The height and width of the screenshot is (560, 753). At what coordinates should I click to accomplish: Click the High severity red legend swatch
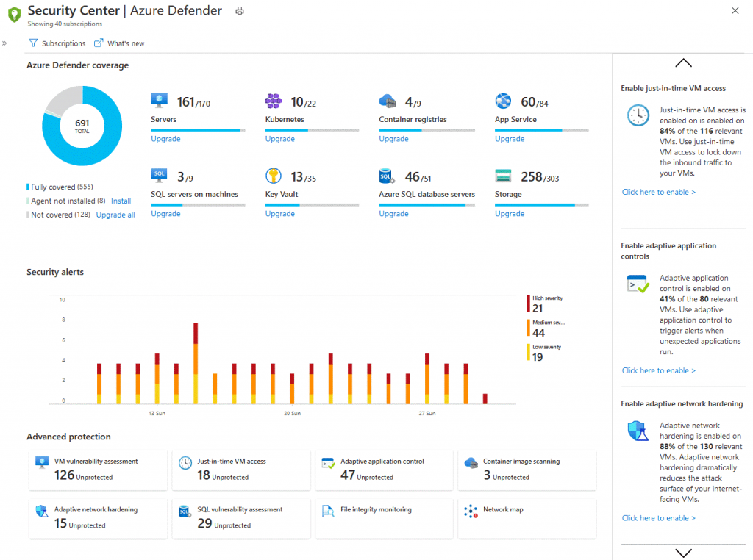528,304
